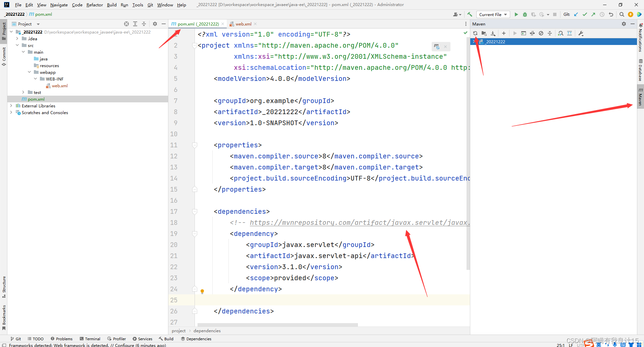Close the pom.xml editor tab

tap(223, 24)
